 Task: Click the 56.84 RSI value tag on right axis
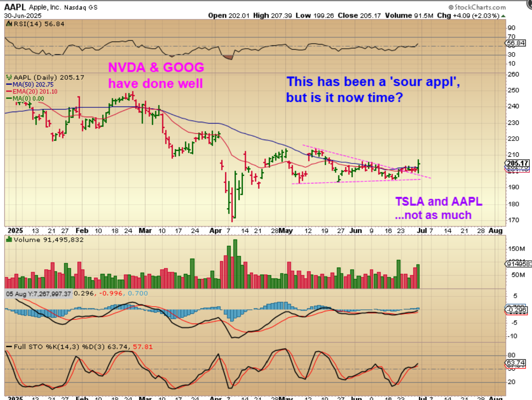click(x=515, y=43)
